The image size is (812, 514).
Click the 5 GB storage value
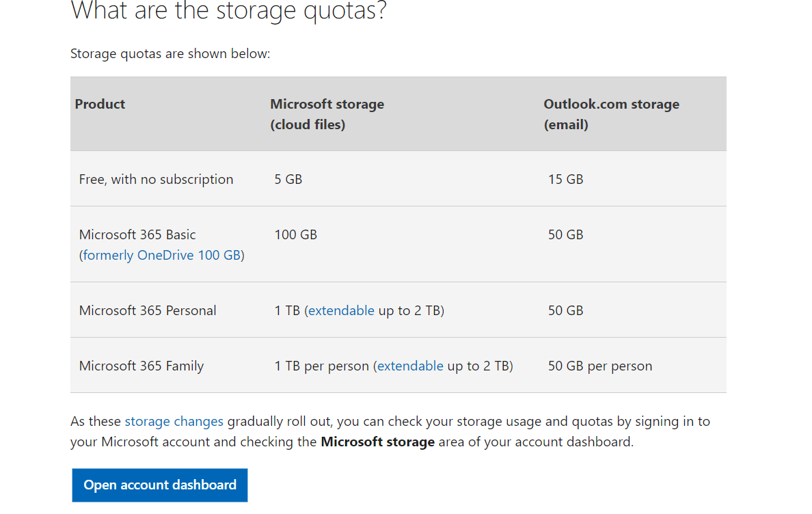click(288, 178)
